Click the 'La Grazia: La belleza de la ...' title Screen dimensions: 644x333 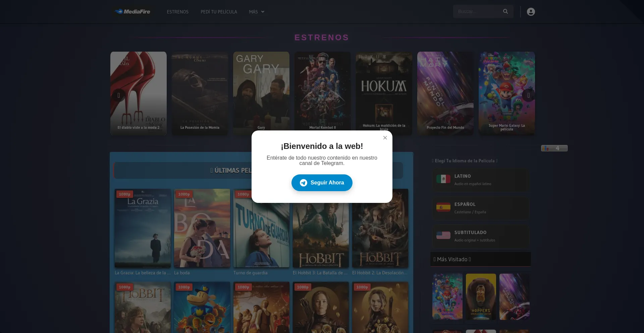[143, 273]
